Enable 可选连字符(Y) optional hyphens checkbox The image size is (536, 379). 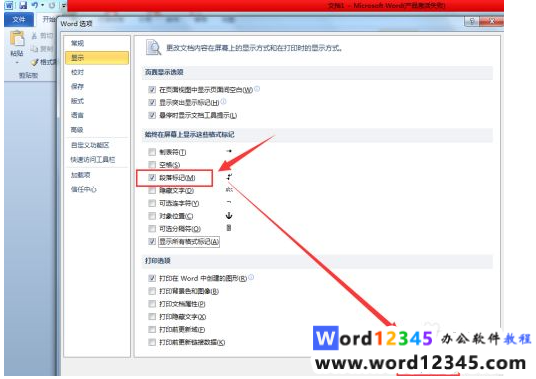(152, 203)
